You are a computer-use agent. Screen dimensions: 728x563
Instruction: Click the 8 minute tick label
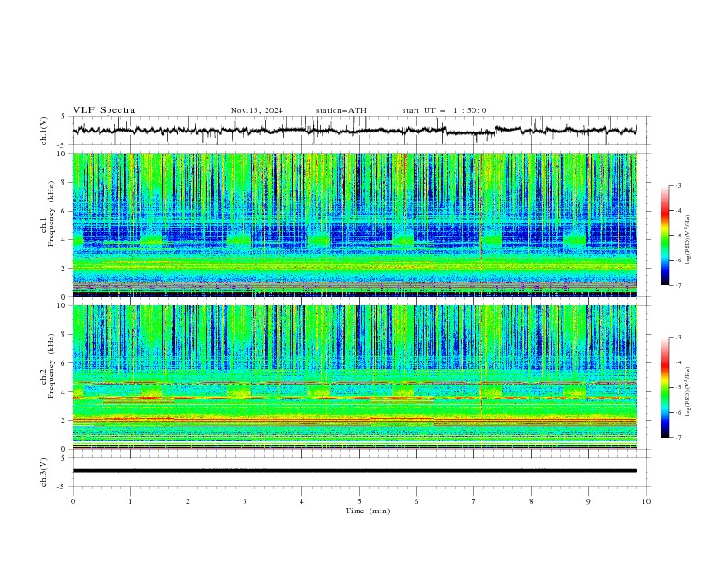pos(531,501)
